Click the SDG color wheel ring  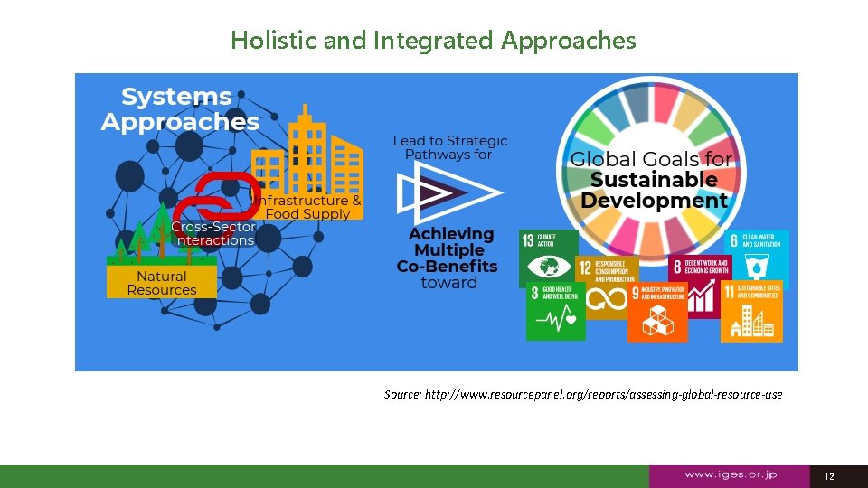pyautogui.click(x=652, y=171)
